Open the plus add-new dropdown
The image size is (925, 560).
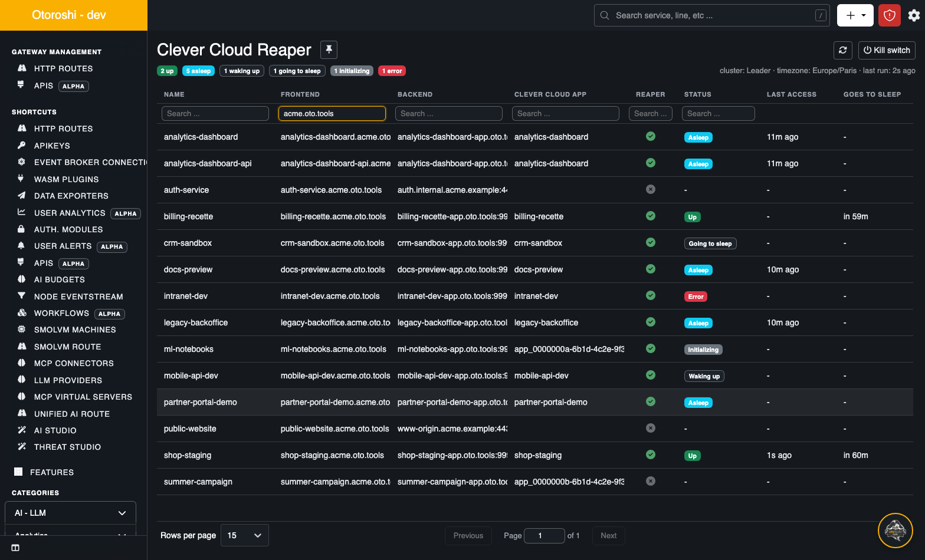pyautogui.click(x=855, y=15)
